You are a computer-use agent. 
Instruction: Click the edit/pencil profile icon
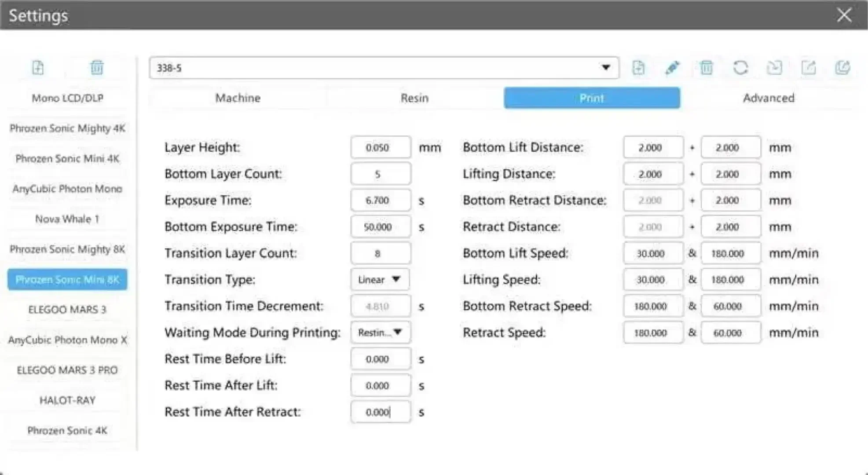[x=671, y=67]
